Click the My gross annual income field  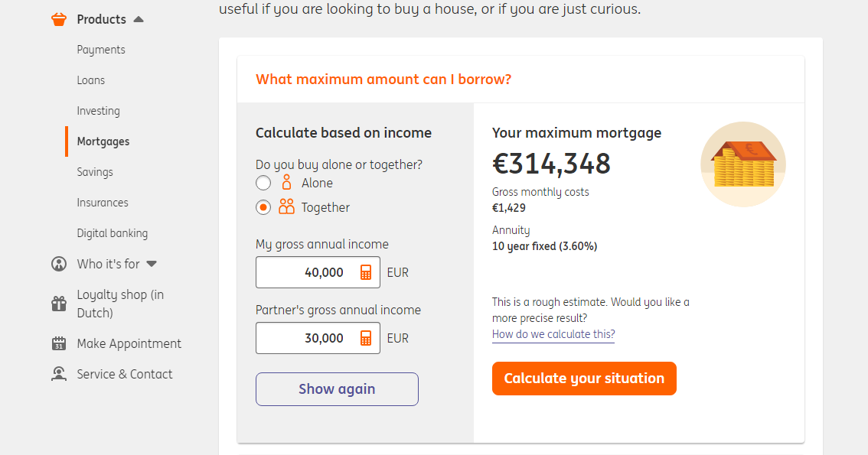tap(306, 272)
